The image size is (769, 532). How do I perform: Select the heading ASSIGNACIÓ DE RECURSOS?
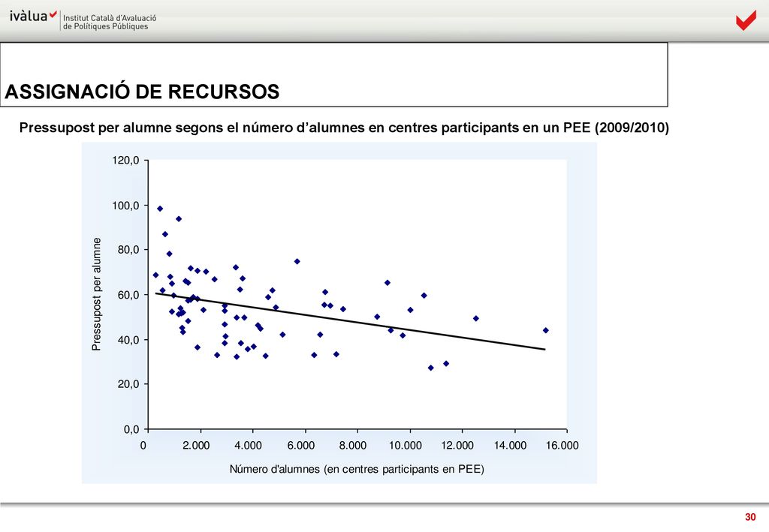click(x=142, y=92)
